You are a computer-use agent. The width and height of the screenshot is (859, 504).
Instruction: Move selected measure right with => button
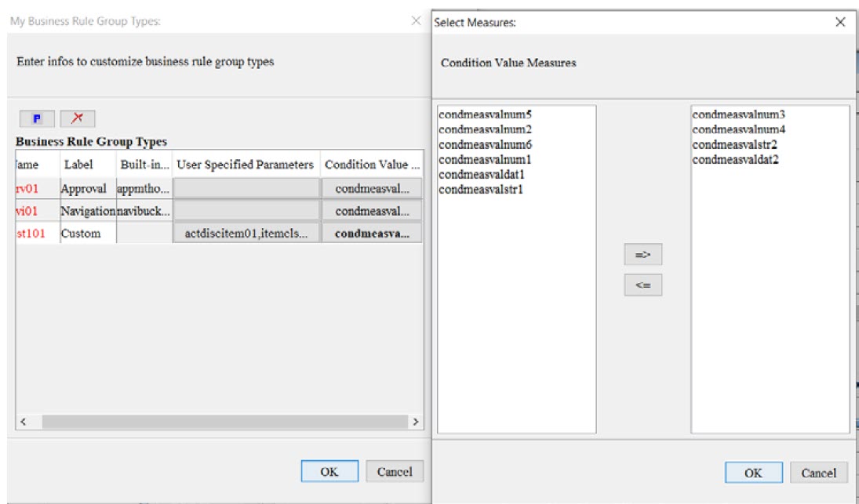coord(642,255)
